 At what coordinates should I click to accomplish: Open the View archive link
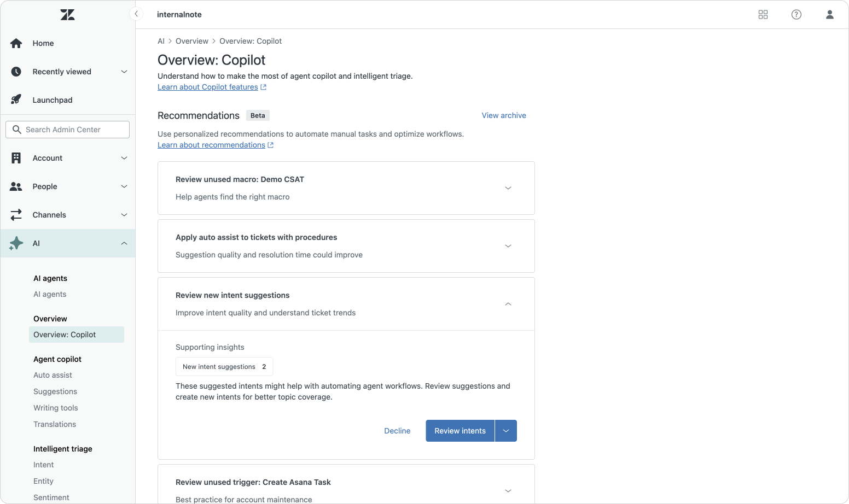(x=504, y=115)
